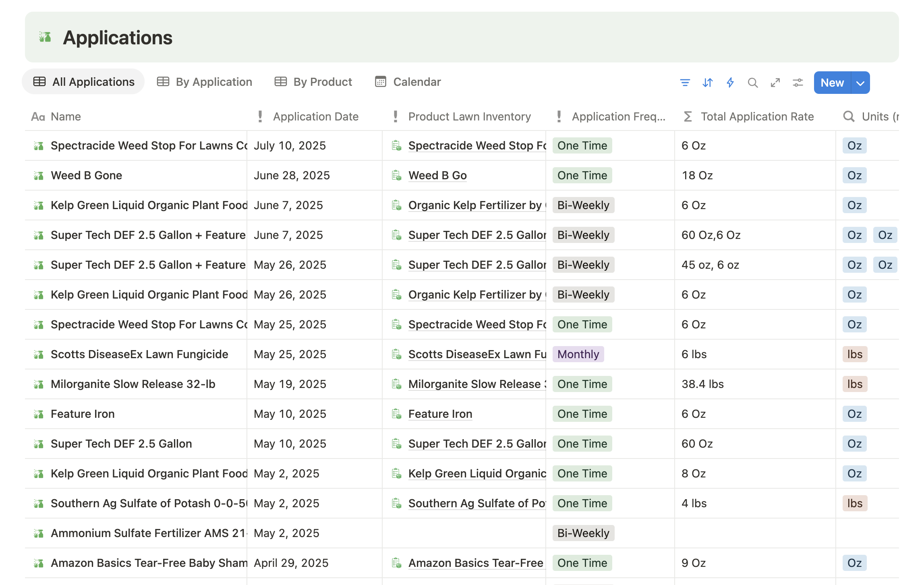Open the Weed B Go inventory link

pyautogui.click(x=437, y=175)
